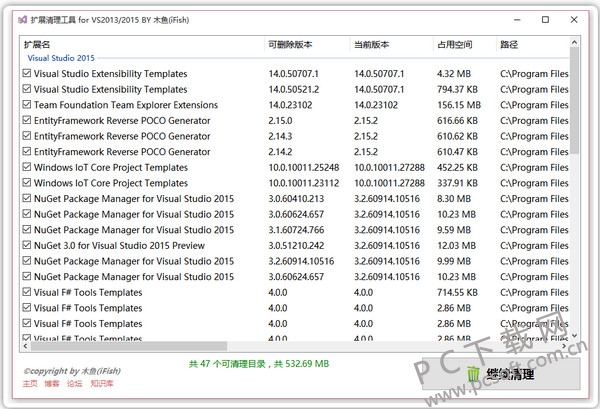Sort by 当前版本 column header
The image size is (600, 409).
pyautogui.click(x=391, y=44)
